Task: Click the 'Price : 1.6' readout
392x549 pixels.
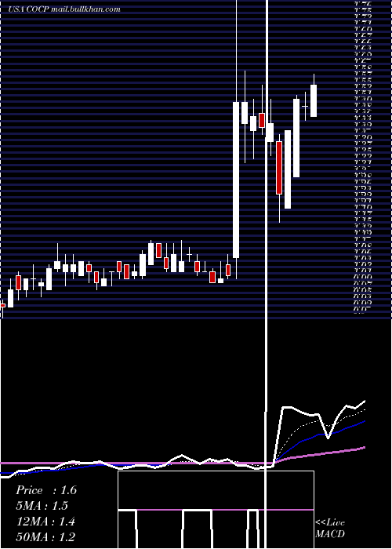Action: tap(45, 490)
